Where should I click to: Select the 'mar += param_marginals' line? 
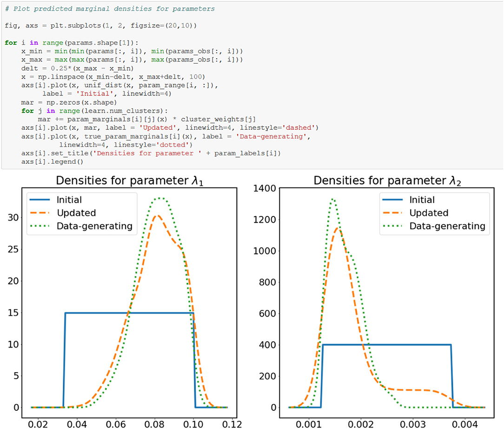pos(146,119)
